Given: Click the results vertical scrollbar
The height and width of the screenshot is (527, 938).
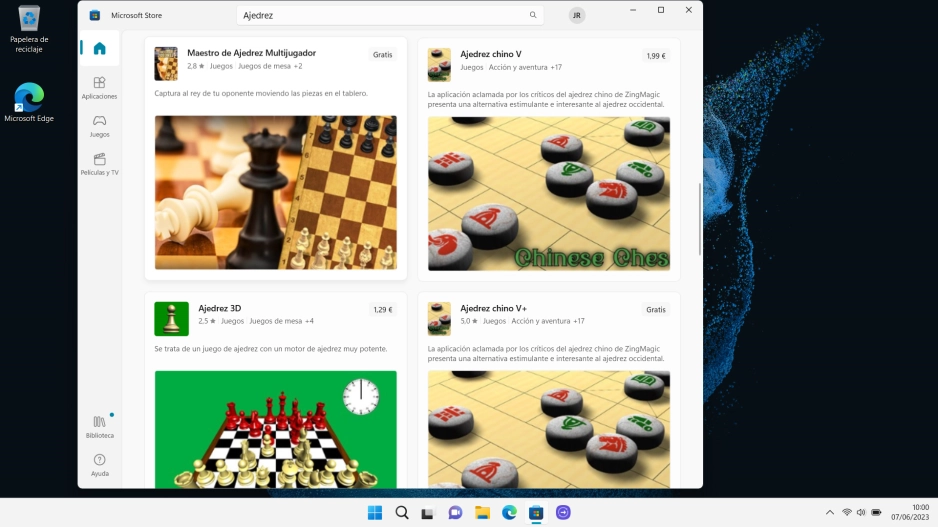Looking at the screenshot, I should click(699, 218).
